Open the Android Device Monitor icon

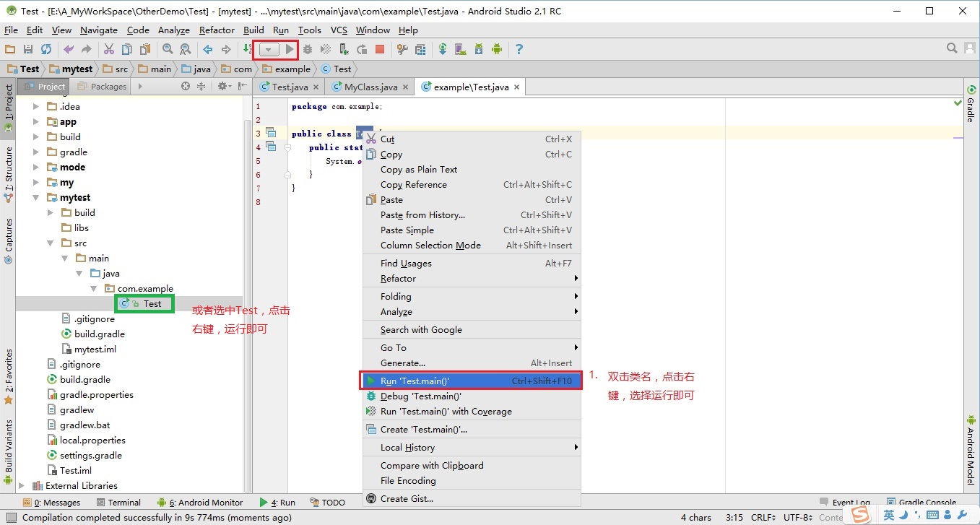point(497,49)
